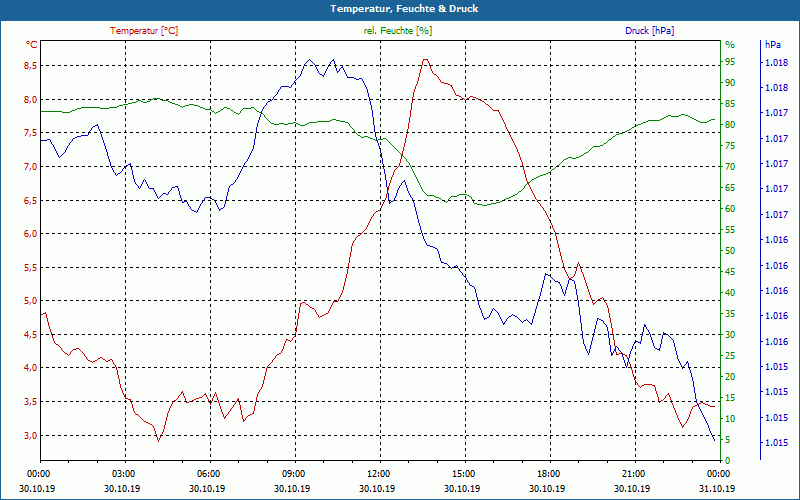This screenshot has height=500, width=800.
Task: Click the red '°C' axis unit label
Action: pyautogui.click(x=32, y=45)
